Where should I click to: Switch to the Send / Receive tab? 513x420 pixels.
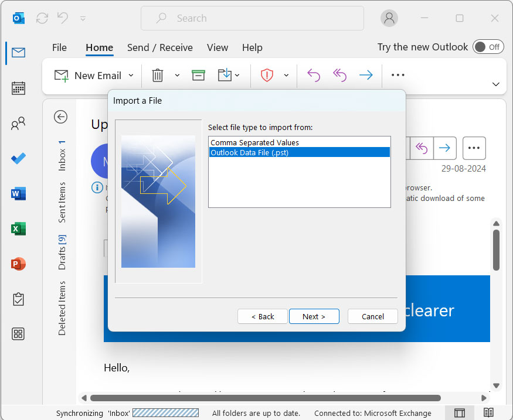pyautogui.click(x=160, y=47)
